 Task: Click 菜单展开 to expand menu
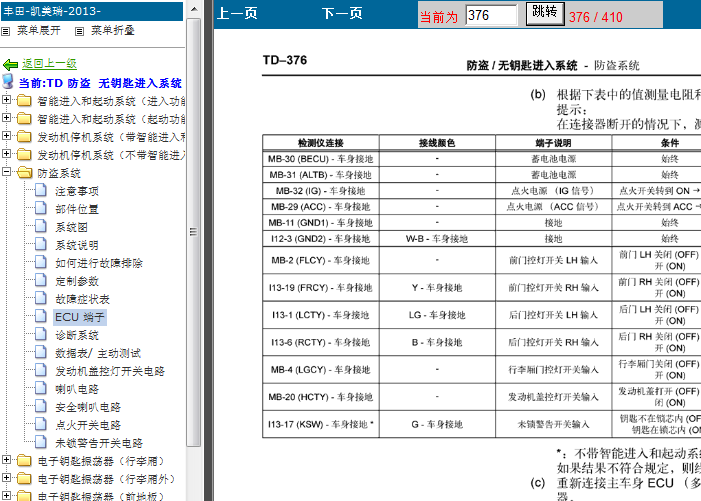tap(39, 30)
